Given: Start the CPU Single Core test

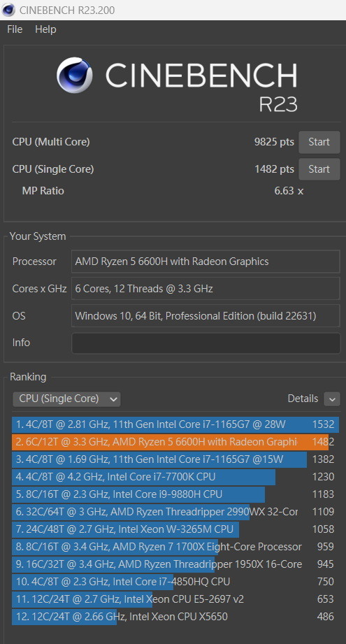Looking at the screenshot, I should [319, 169].
